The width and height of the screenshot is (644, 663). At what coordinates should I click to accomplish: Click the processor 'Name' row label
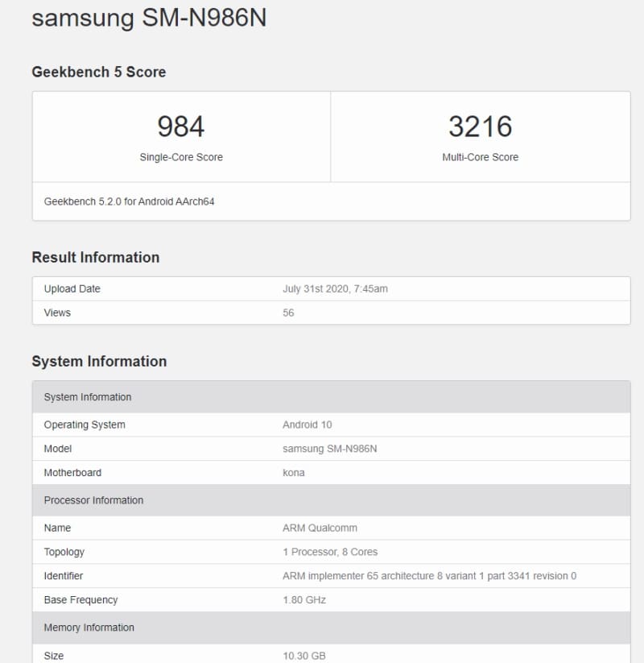(57, 528)
